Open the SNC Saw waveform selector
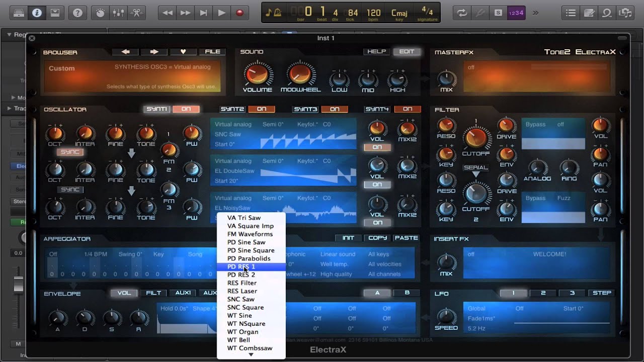644x362 pixels. tap(228, 134)
